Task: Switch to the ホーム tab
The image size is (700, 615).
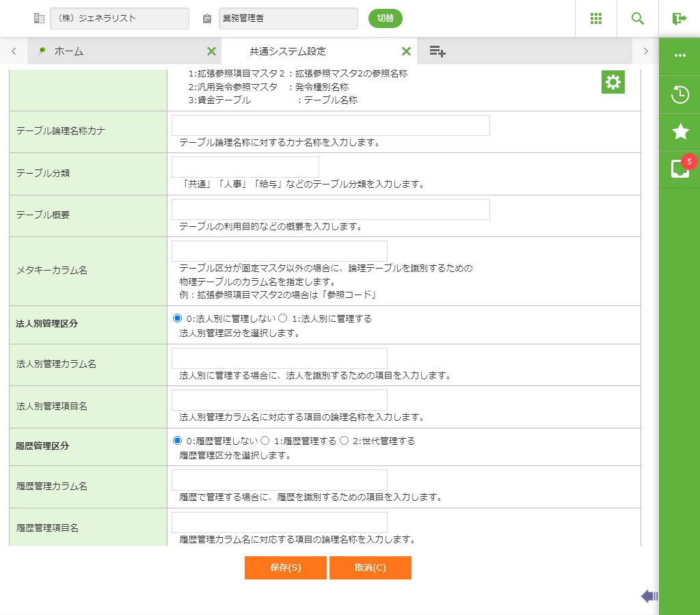Action: click(x=68, y=51)
